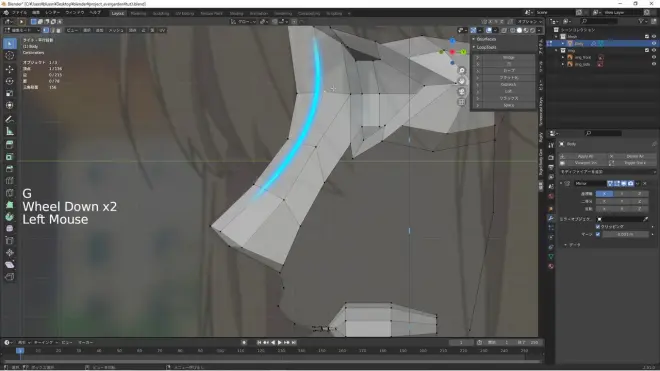Hide the img_front object with its eye icon
This screenshot has width=660, height=371.
pyautogui.click(x=654, y=57)
